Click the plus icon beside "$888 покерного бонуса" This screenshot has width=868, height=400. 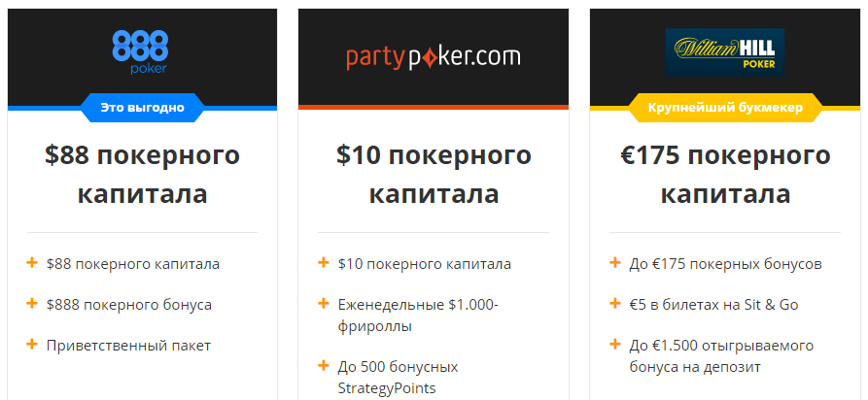pyautogui.click(x=32, y=304)
